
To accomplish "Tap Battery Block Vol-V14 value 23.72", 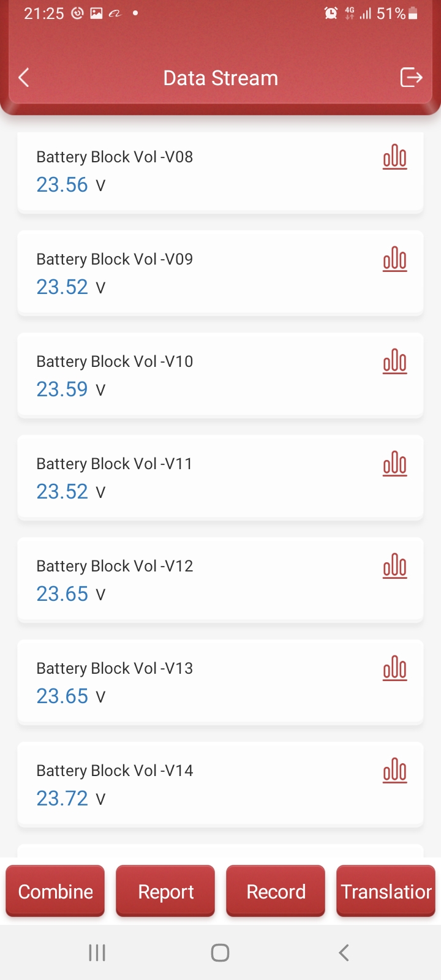I will pos(62,799).
